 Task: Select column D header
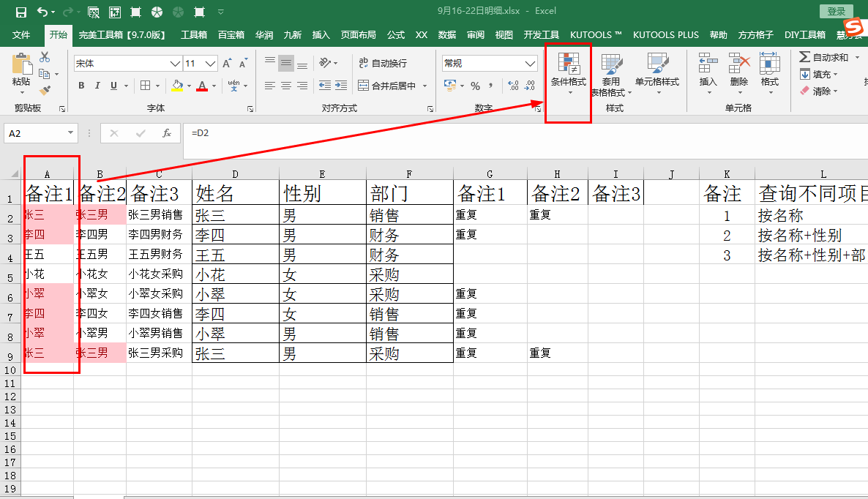pyautogui.click(x=235, y=174)
